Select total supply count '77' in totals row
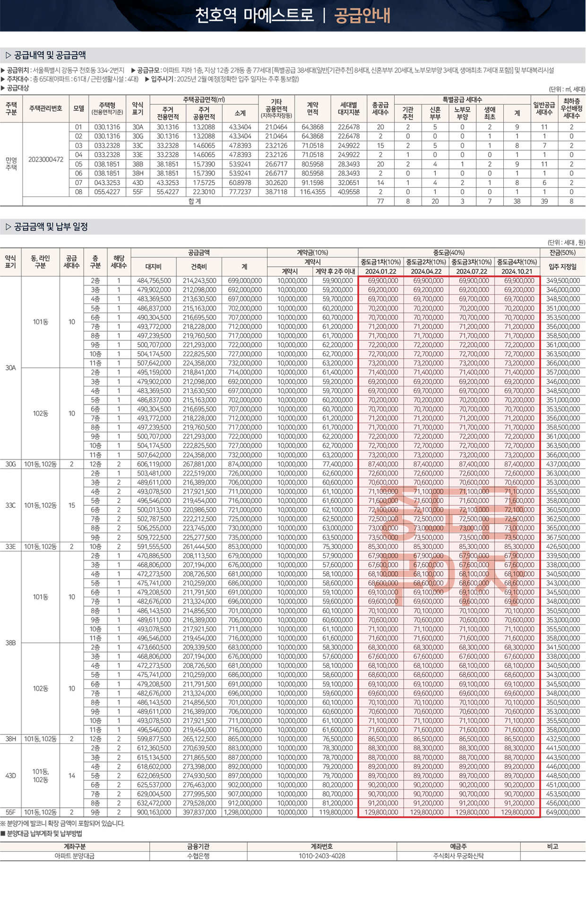The width and height of the screenshot is (586, 924). [380, 201]
